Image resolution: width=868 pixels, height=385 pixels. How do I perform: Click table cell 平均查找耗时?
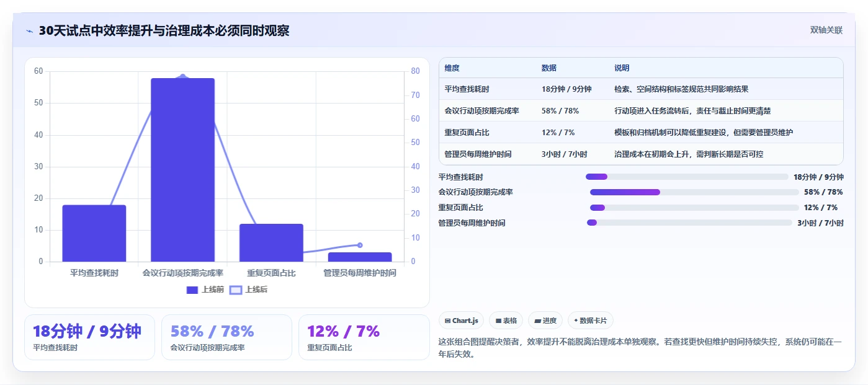coord(467,89)
